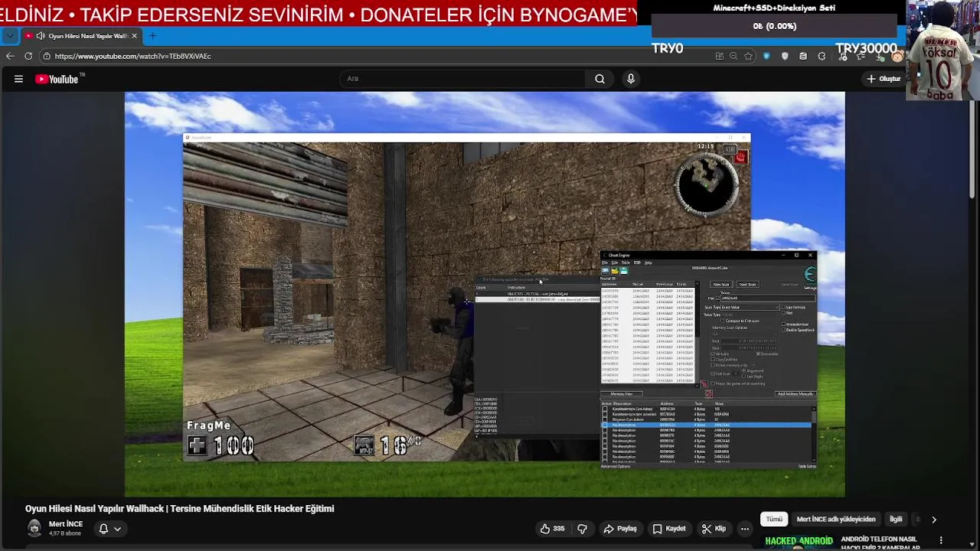980x551 pixels.
Task: Open Scan Type dropdown in Cheat Engine
Action: tap(750, 307)
